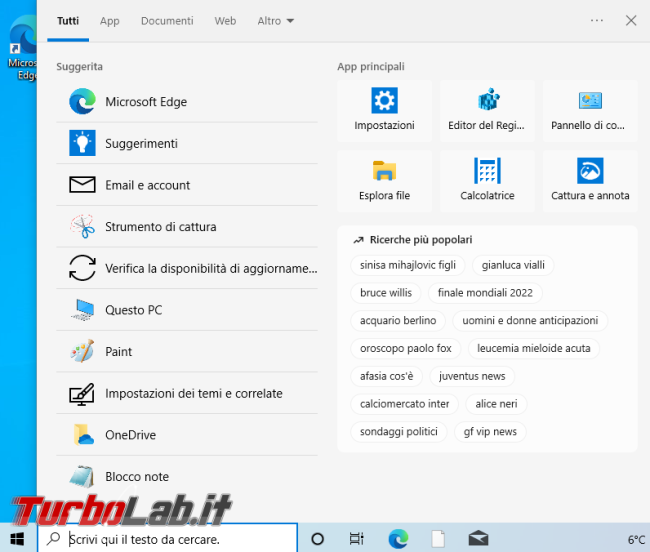Screen dimensions: 650x552
Task: Open Email e account envelope entry
Action: pyautogui.click(x=187, y=185)
